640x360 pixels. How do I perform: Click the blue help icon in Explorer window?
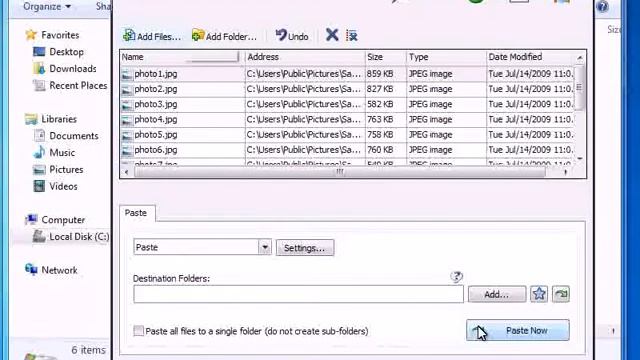(602, 7)
